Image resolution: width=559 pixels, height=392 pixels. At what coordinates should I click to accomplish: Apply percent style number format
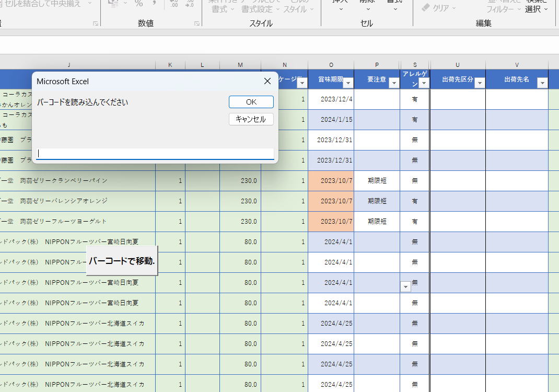[138, 4]
